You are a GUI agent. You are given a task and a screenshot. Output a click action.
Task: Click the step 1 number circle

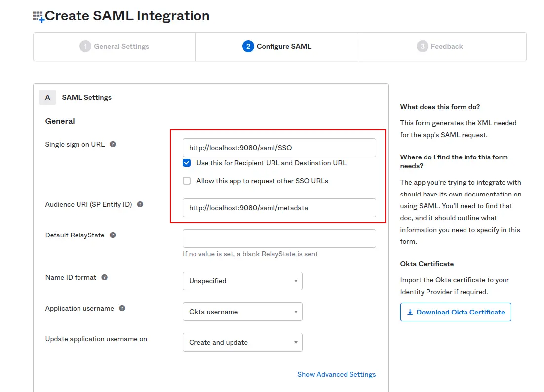(85, 46)
